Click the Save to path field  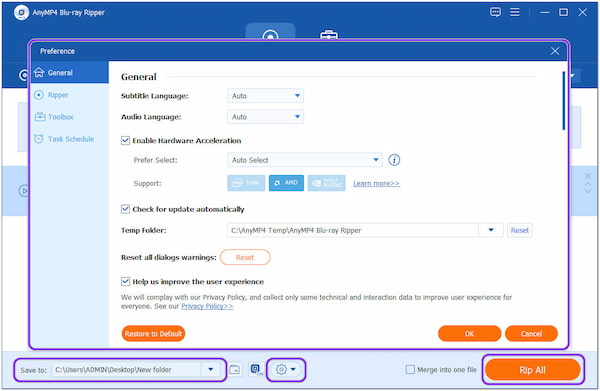[x=127, y=370]
